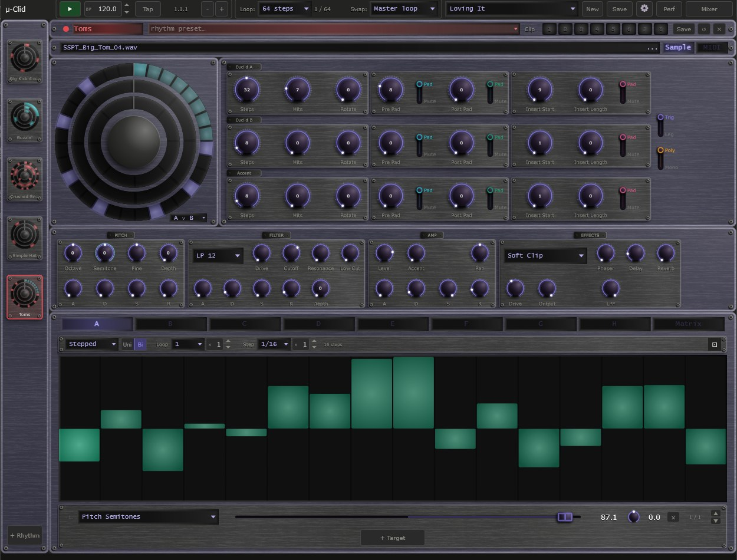The width and height of the screenshot is (737, 560).
Task: Switch to modulator tab A
Action: (97, 324)
